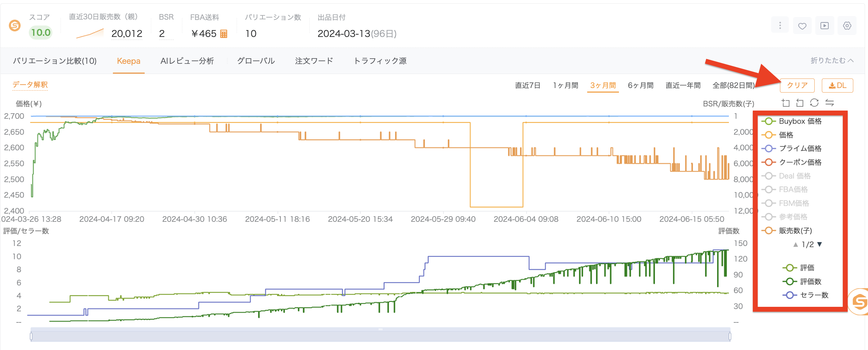868x350 pixels.
Task: Toggle プライム価格 series in legend
Action: click(791, 149)
